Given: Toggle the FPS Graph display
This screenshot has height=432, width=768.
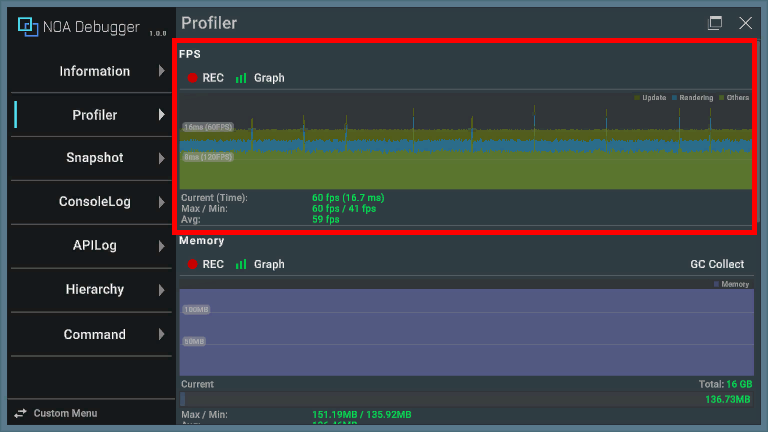Looking at the screenshot, I should point(261,78).
